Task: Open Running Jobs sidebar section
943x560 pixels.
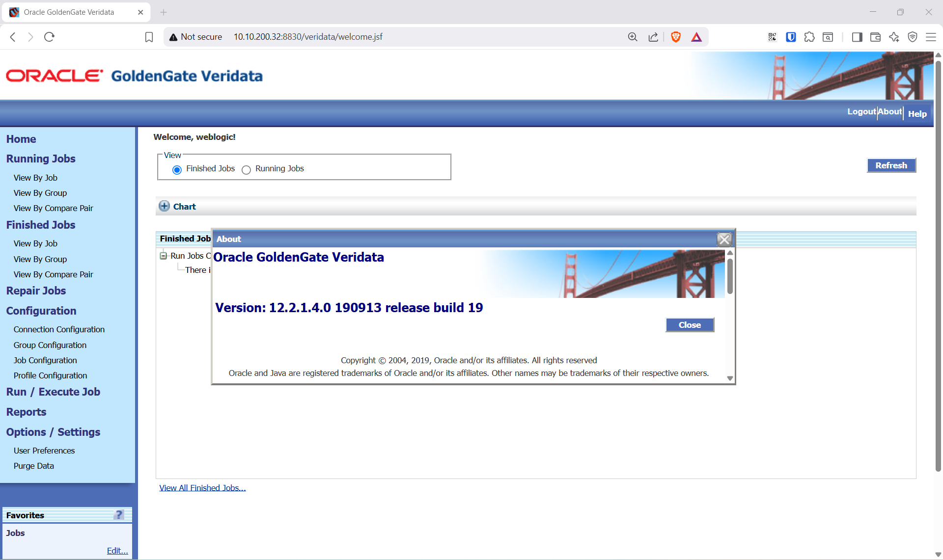Action: point(41,159)
